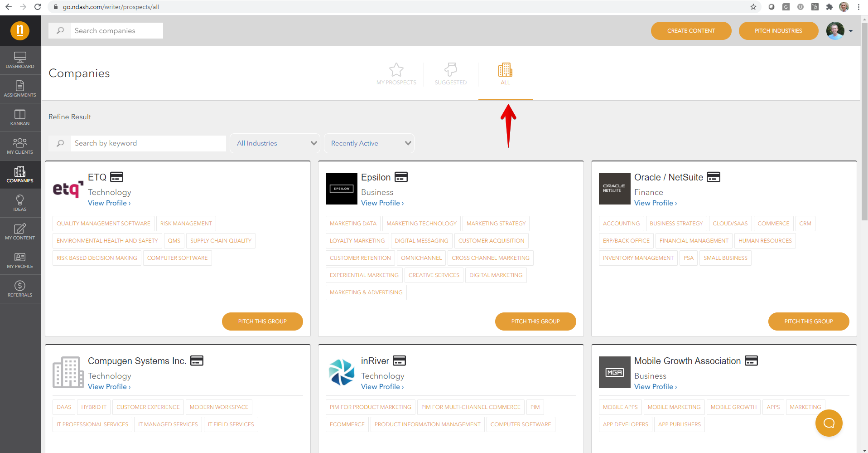Click the nDash logo icon

(20, 30)
